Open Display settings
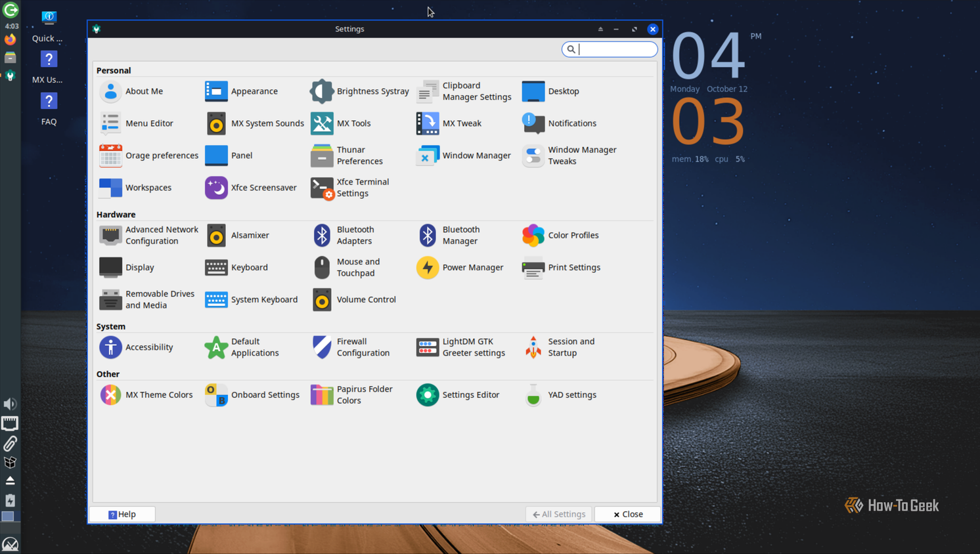Viewport: 980px width, 554px height. [x=127, y=267]
